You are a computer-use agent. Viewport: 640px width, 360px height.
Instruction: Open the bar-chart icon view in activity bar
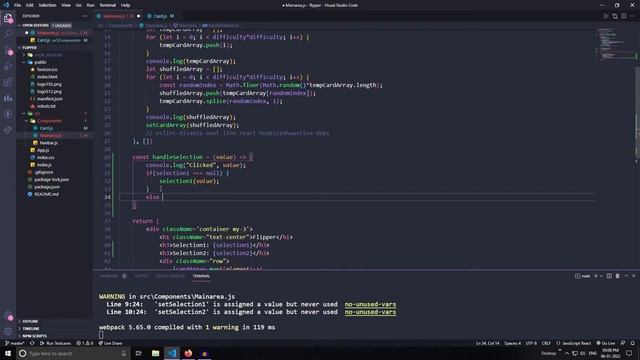8,98
